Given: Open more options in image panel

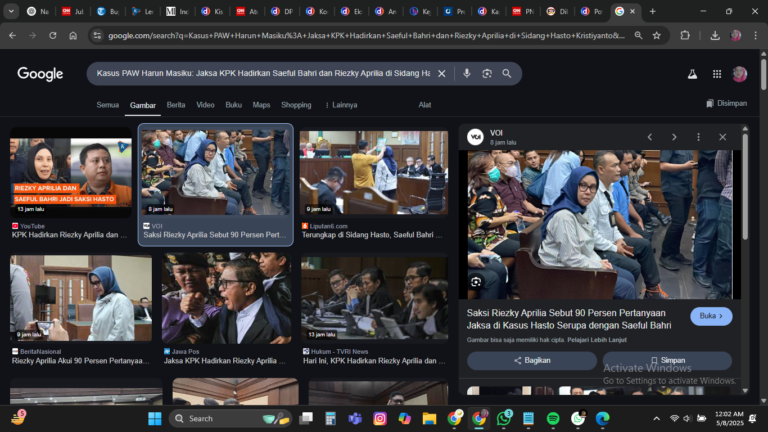Looking at the screenshot, I should pos(698,137).
